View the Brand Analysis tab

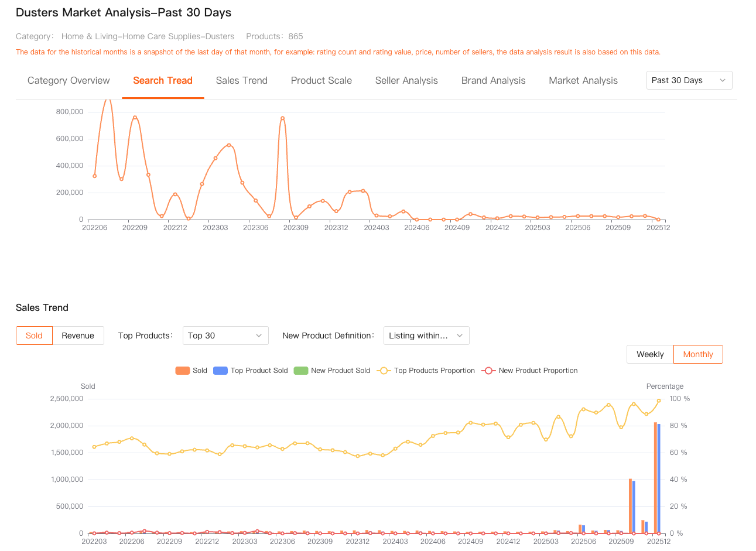point(493,81)
